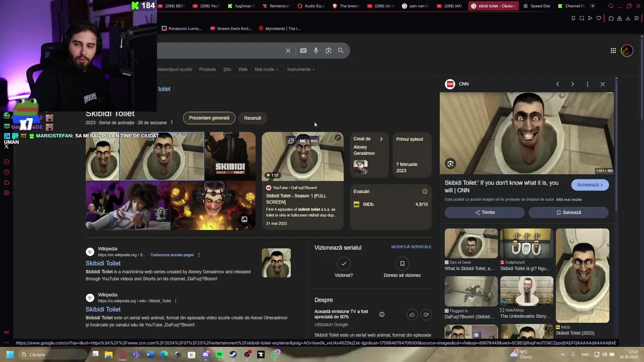Expand Creat de arrow chevron
Image resolution: width=644 pixels, height=362 pixels.
coord(381,139)
